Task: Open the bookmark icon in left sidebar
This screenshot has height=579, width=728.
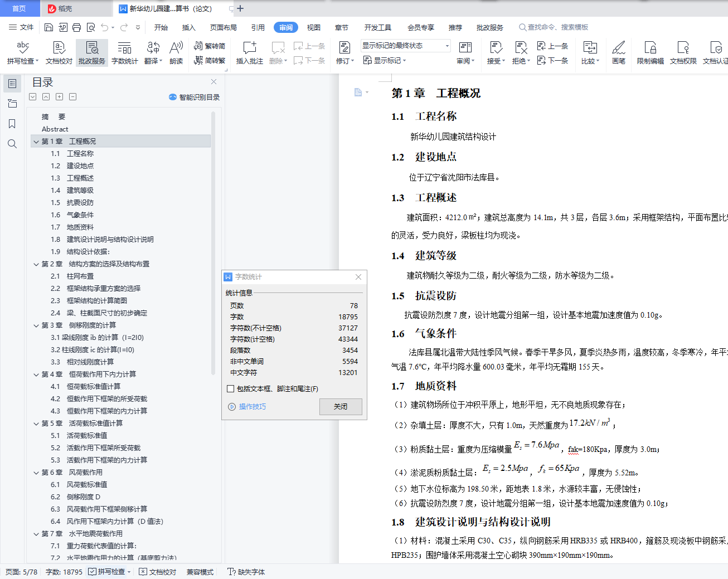Action: click(x=12, y=124)
